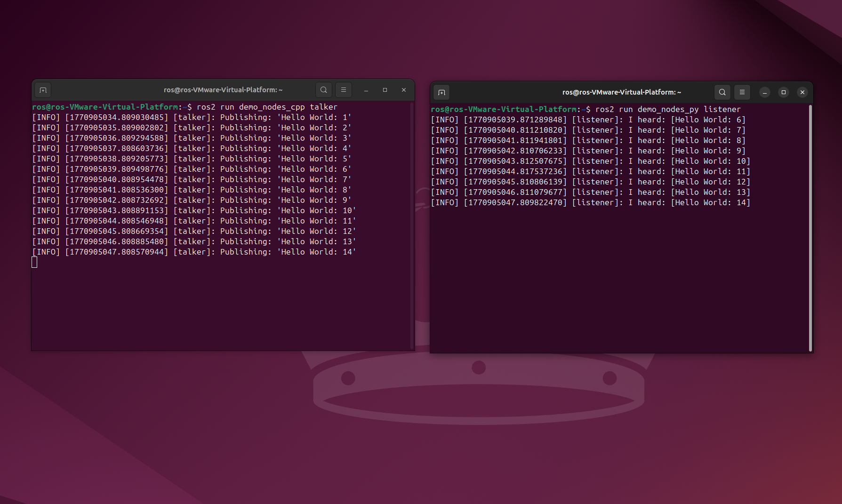The width and height of the screenshot is (842, 504).
Task: Click talker line Publishing 'Hello World: 7'
Action: (191, 179)
